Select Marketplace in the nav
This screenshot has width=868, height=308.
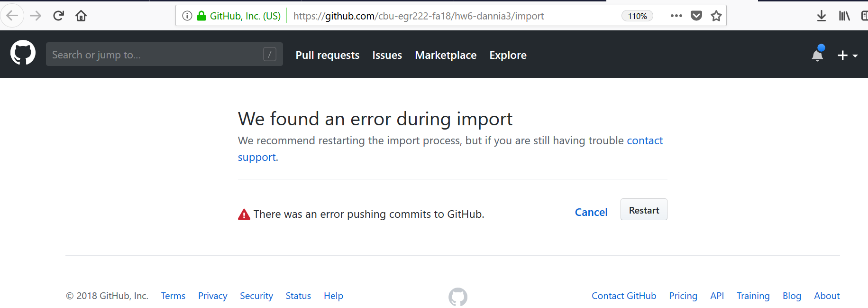[x=445, y=55]
